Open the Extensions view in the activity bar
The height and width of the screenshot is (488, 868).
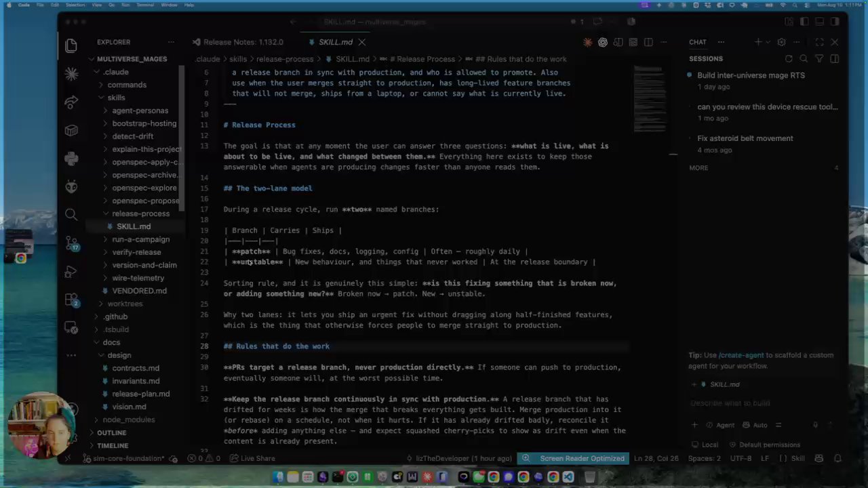pyautogui.click(x=71, y=300)
